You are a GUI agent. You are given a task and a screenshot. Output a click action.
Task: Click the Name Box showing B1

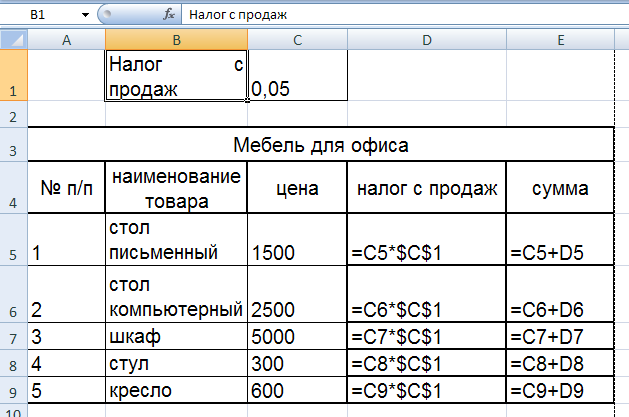coord(38,15)
